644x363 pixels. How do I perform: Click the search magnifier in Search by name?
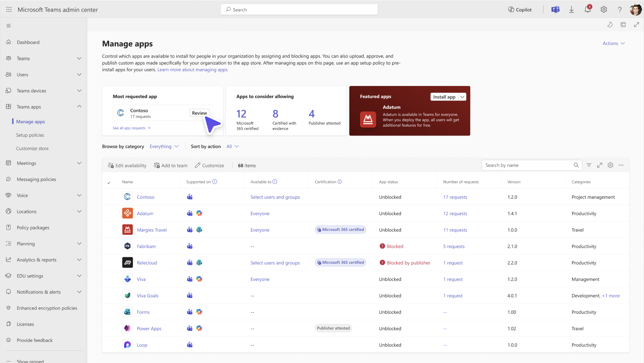tap(576, 165)
